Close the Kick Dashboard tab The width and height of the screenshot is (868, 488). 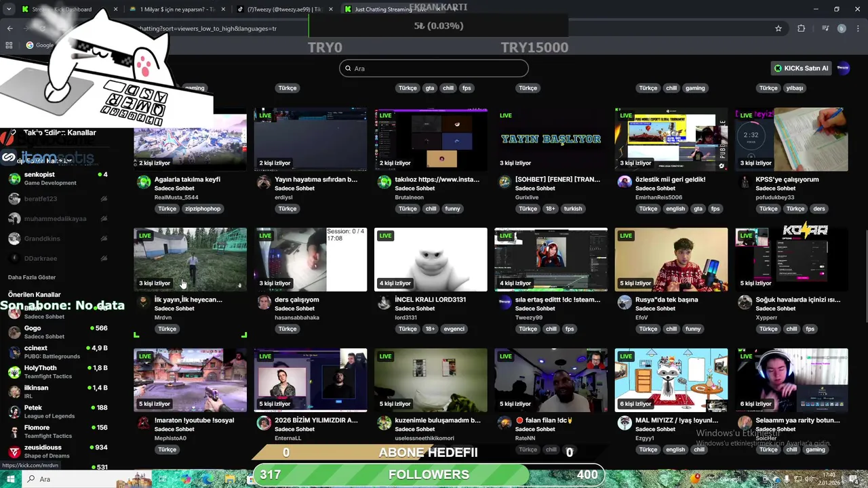coord(115,9)
